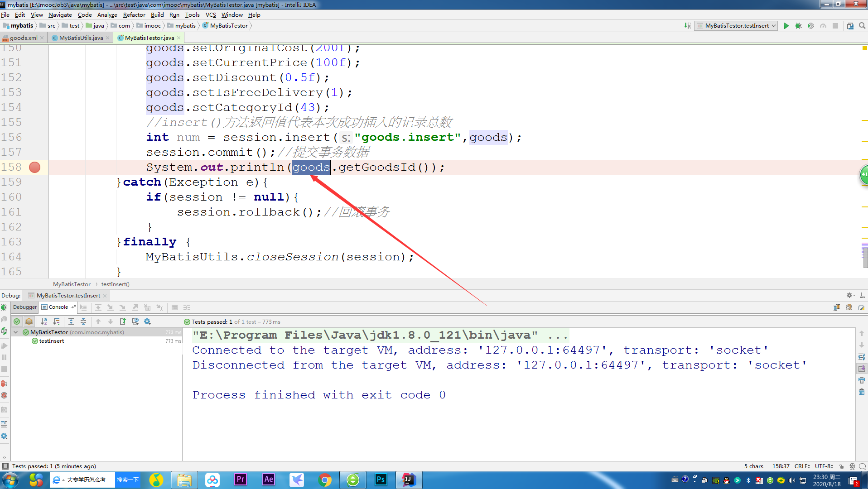Close the MyBatisTestor.java editor tab
Image resolution: width=868 pixels, height=489 pixels.
pyautogui.click(x=179, y=38)
